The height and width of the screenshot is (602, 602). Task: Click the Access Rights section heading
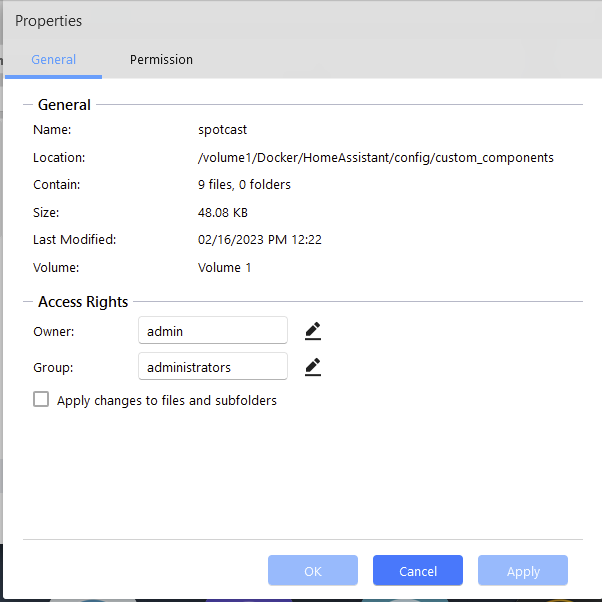pyautogui.click(x=83, y=302)
